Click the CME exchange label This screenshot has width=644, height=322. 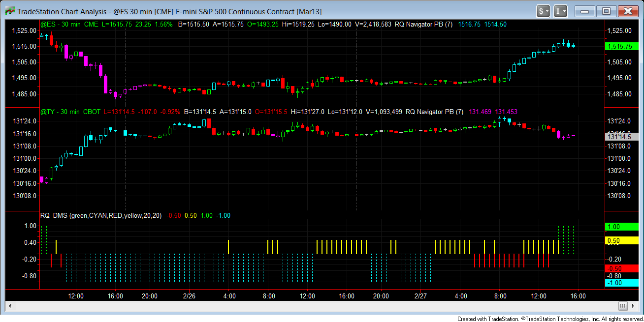[x=91, y=24]
